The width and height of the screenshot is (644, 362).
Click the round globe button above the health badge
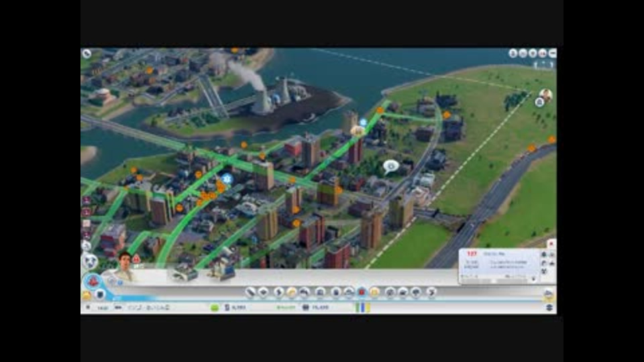[90, 261]
